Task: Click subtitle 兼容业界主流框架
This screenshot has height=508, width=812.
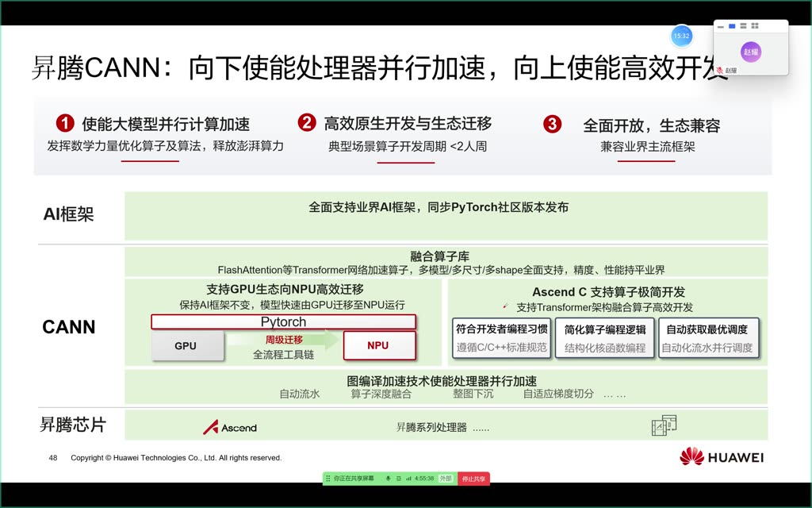Action: pyautogui.click(x=647, y=147)
